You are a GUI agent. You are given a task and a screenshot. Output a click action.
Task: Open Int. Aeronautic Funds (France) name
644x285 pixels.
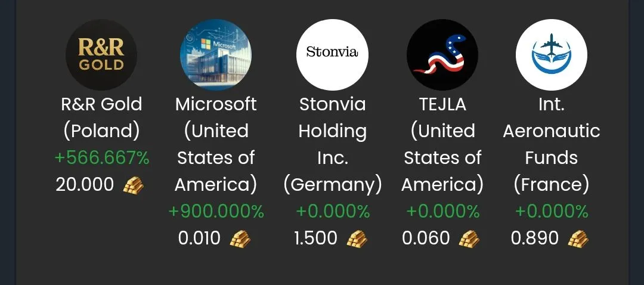pos(552,144)
